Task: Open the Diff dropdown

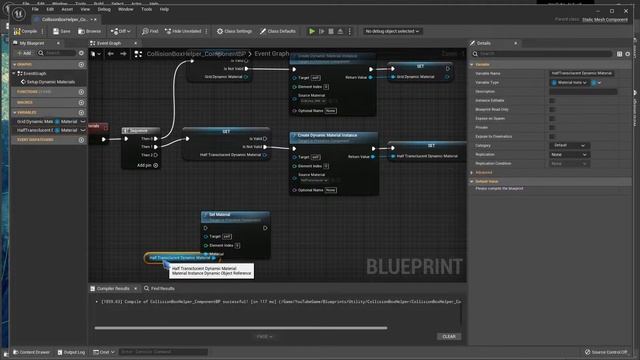Action: [x=120, y=31]
